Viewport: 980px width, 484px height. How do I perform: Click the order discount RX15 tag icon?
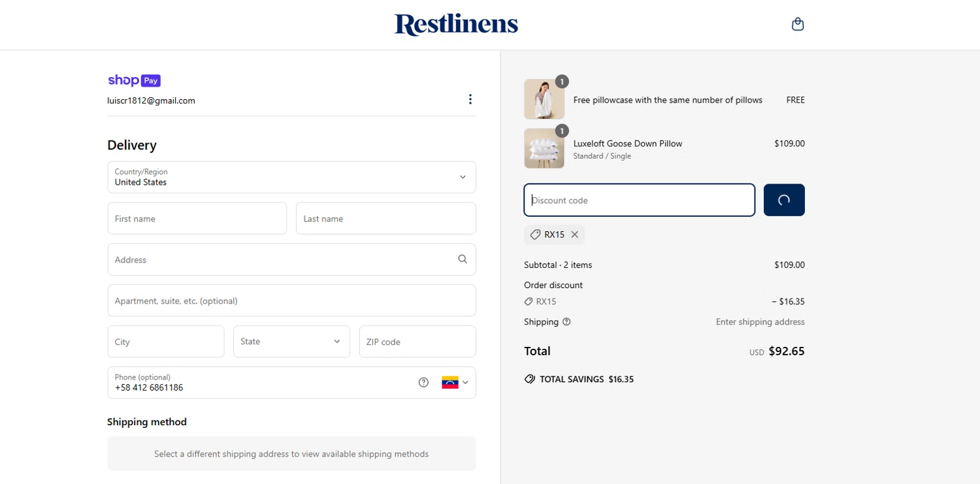pyautogui.click(x=529, y=302)
